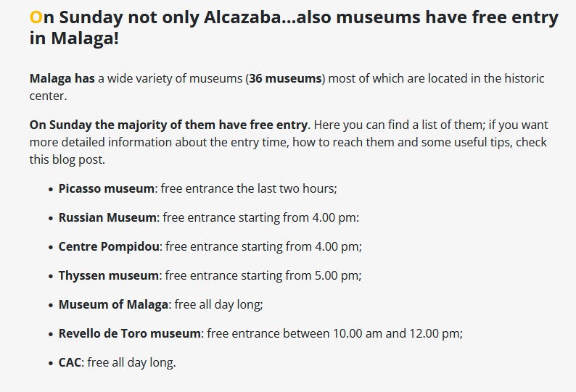Click the bold "36 museums" text
576x392 pixels.
coord(285,78)
